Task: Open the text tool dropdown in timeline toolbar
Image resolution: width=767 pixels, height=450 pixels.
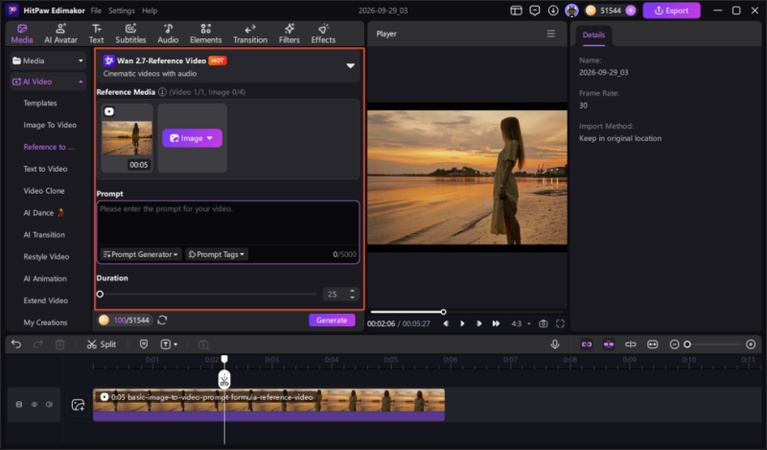Action: point(169,344)
